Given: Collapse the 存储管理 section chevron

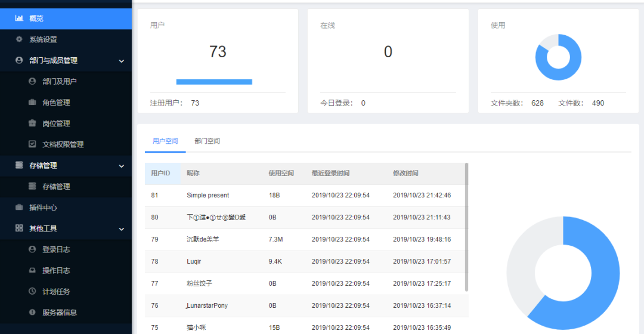Looking at the screenshot, I should (121, 166).
